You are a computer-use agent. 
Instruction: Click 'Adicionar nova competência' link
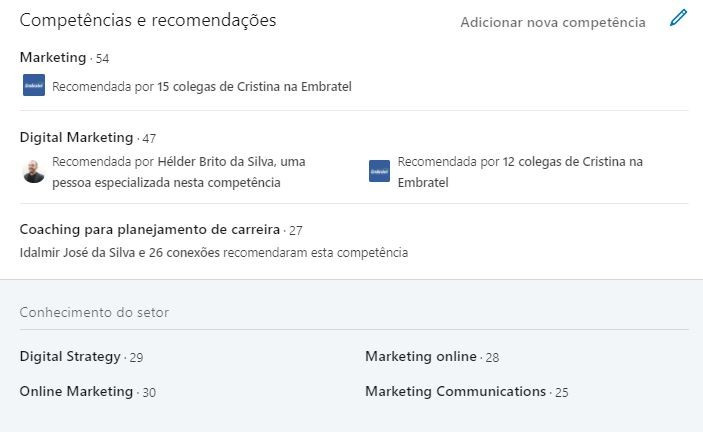pos(553,22)
